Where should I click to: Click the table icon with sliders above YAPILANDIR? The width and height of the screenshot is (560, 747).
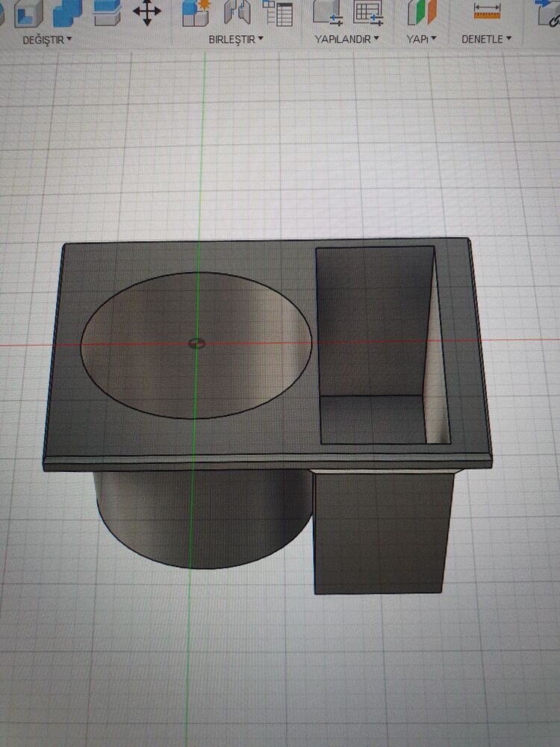(x=369, y=13)
